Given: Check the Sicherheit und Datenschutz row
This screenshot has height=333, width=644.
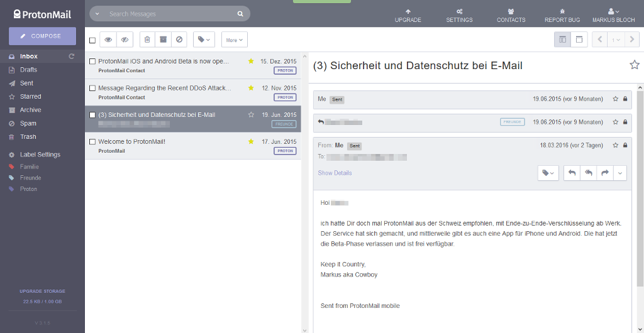Looking at the screenshot, I should pyautogui.click(x=92, y=115).
